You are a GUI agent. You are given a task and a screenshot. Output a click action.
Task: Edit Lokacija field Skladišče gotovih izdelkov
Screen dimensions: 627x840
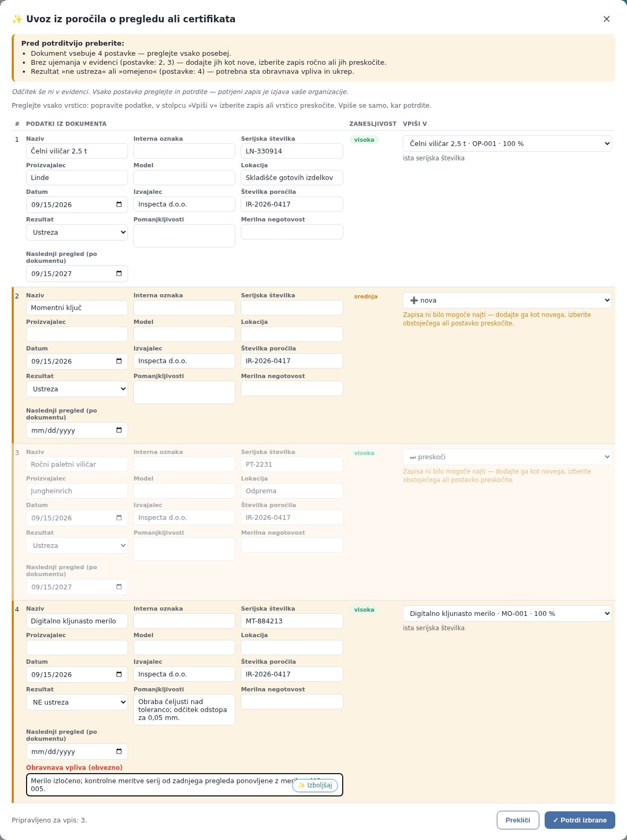click(292, 177)
